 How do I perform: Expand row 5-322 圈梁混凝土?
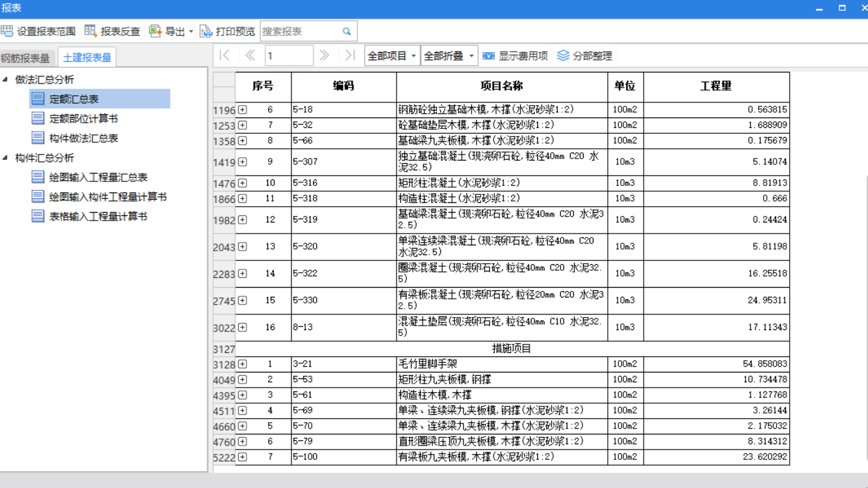click(243, 274)
